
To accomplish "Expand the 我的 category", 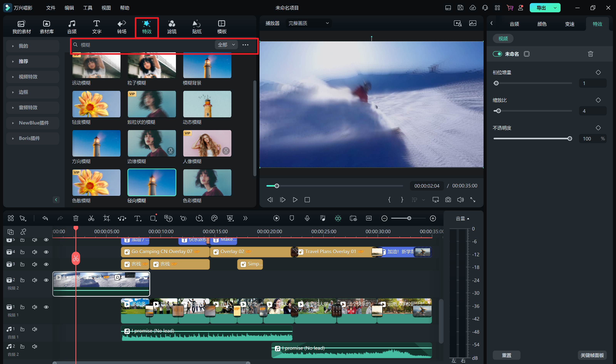I will point(33,46).
